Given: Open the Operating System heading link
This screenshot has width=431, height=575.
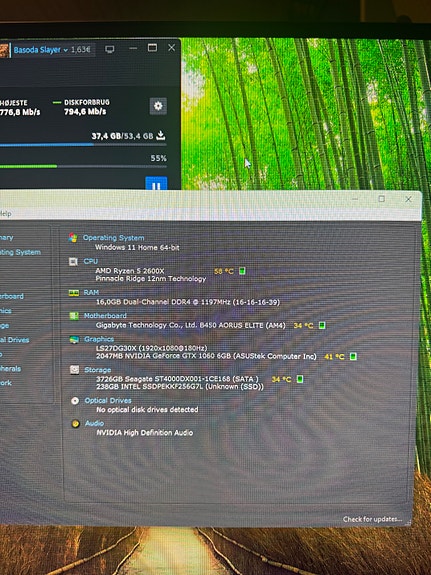Looking at the screenshot, I should click(x=113, y=238).
